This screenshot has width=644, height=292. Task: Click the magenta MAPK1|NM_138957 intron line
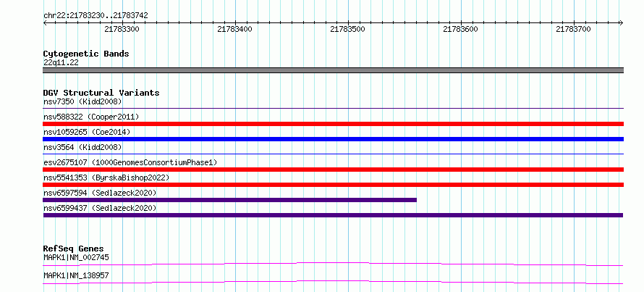point(333,282)
